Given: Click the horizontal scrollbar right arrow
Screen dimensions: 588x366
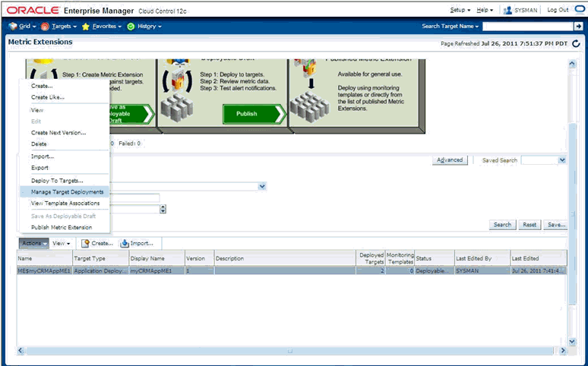Looking at the screenshot, I should (562, 351).
